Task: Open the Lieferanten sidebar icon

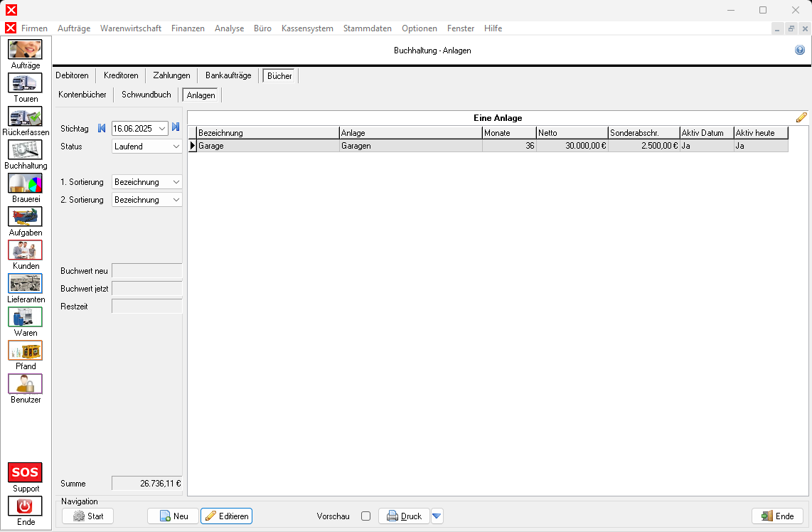Action: [x=25, y=284]
